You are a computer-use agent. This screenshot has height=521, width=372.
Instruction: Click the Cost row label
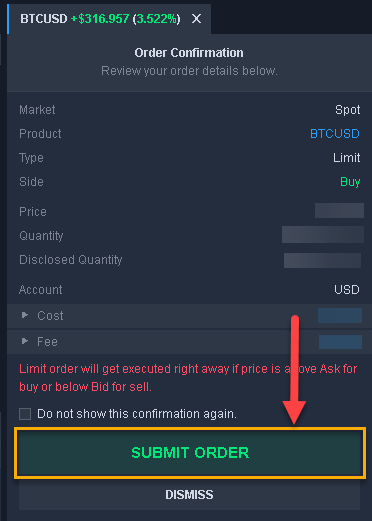(x=50, y=315)
